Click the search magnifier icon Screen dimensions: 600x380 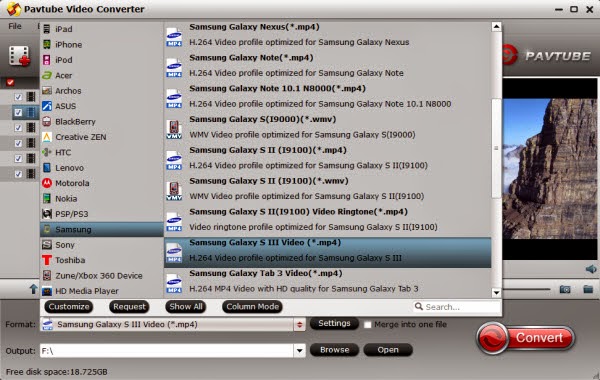tap(419, 307)
